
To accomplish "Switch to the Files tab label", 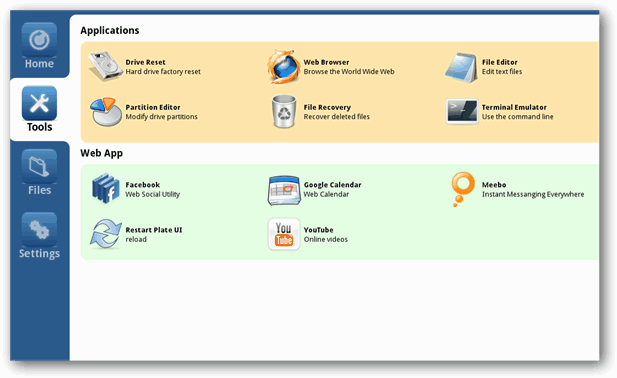I will click(39, 190).
